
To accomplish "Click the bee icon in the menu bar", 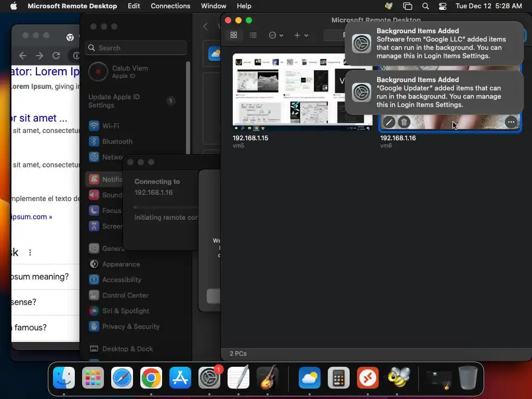I will click(x=389, y=6).
